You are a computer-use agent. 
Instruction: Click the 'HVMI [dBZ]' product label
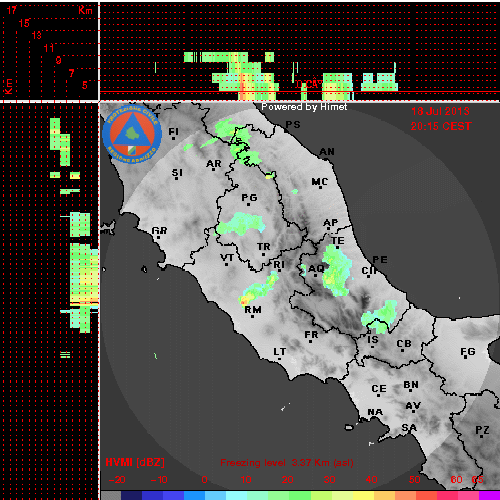[135, 462]
